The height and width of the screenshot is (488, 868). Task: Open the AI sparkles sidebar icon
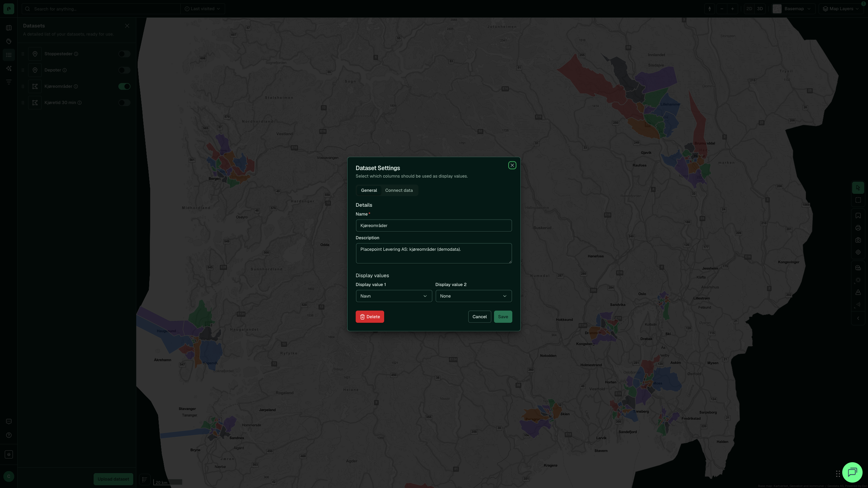(9, 68)
